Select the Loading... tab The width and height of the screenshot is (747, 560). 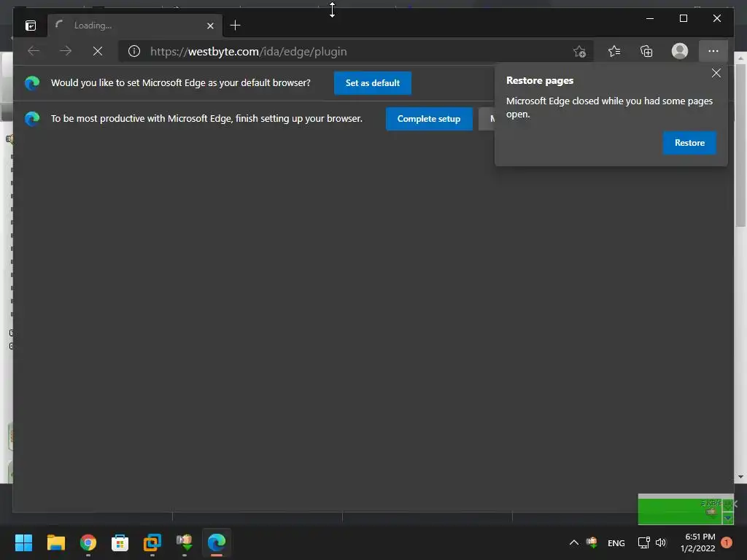click(135, 26)
